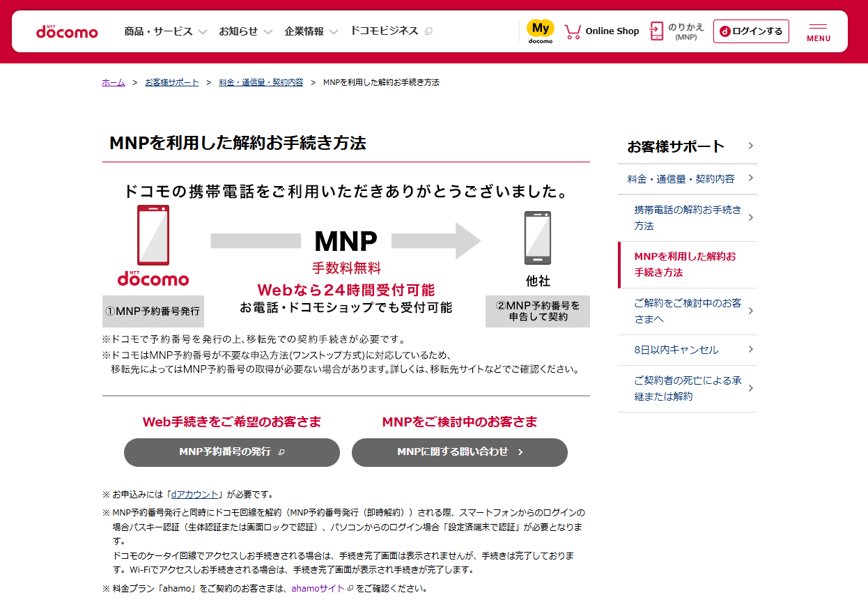
Task: Open ご解約をご検討中のお客さまへ in the sidebar
Action: 688,311
